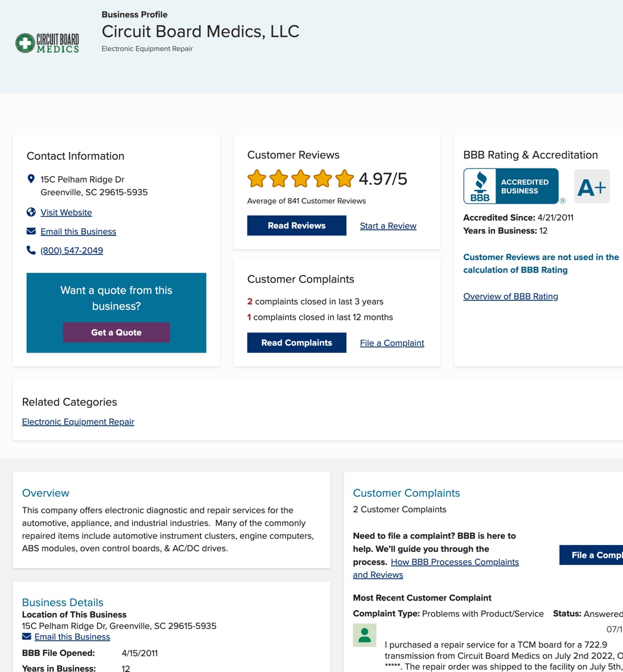The image size is (623, 672).
Task: Open the File a Complaint link
Action: pos(392,343)
